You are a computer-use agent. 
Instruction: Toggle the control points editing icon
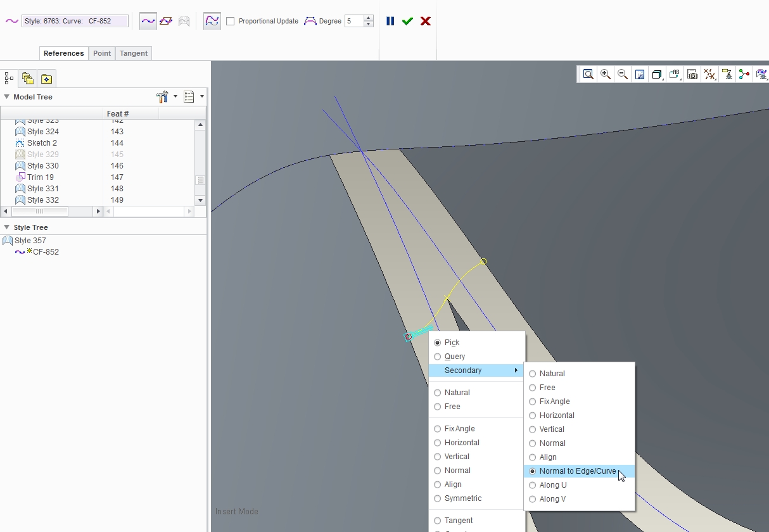[x=212, y=21]
